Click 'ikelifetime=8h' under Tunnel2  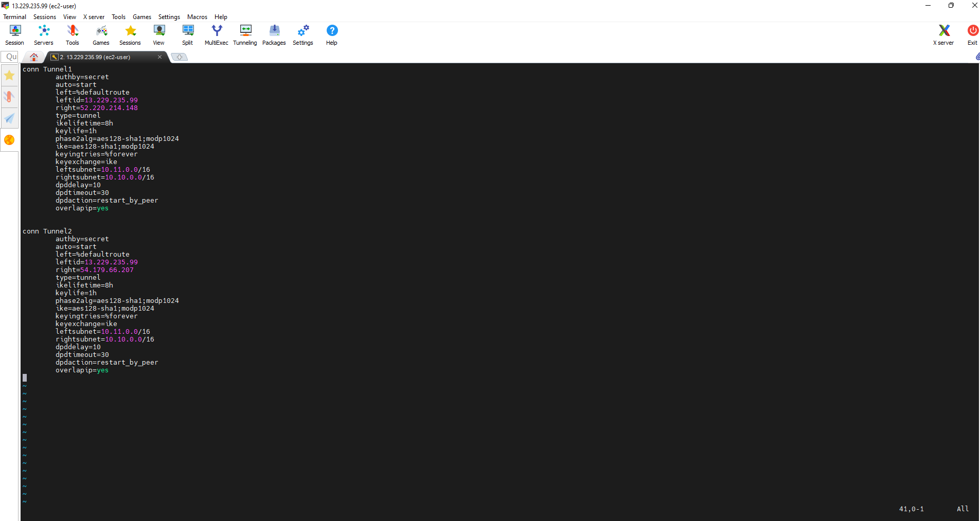tap(84, 285)
